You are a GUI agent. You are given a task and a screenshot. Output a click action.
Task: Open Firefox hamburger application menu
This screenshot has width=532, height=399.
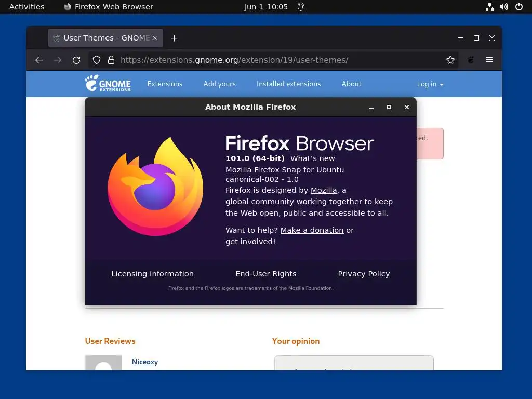tap(489, 60)
